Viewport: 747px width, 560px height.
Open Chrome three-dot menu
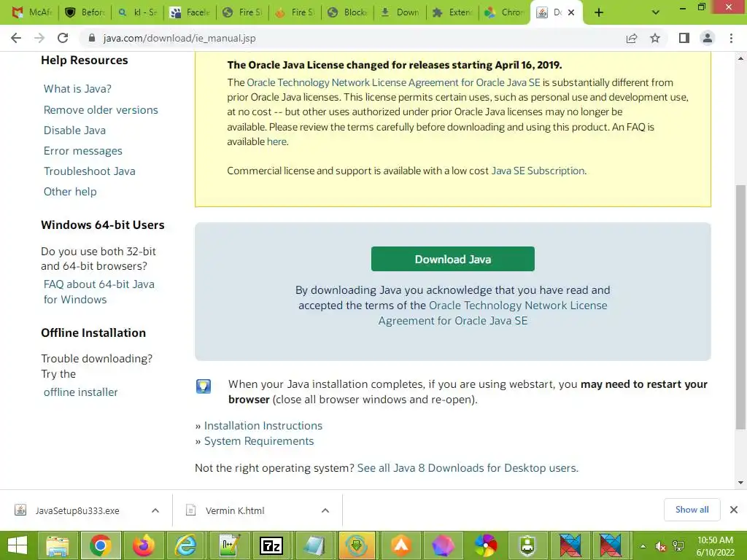(731, 38)
